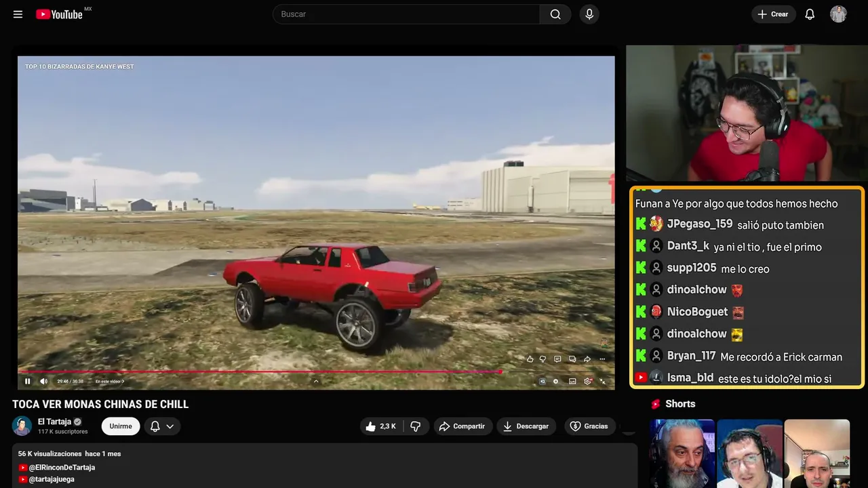Image resolution: width=868 pixels, height=488 pixels.
Task: Open the bearded man Shorts thumbnail
Action: pos(682,453)
